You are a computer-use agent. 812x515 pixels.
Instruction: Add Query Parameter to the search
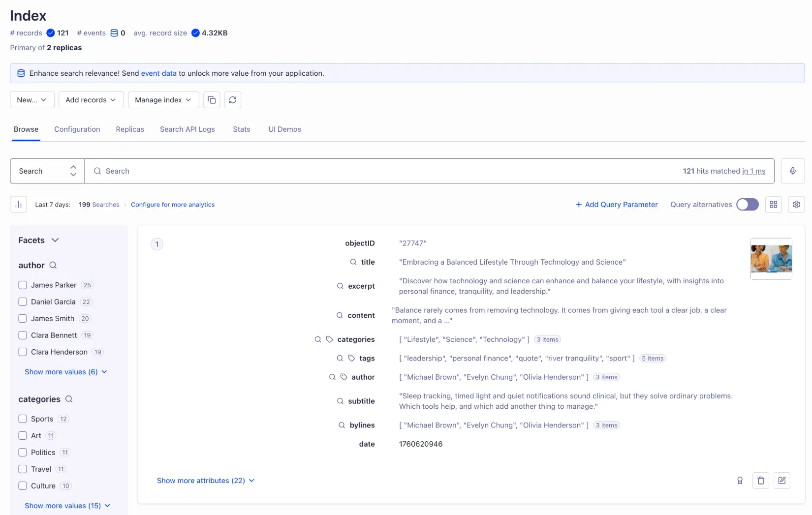coord(617,205)
